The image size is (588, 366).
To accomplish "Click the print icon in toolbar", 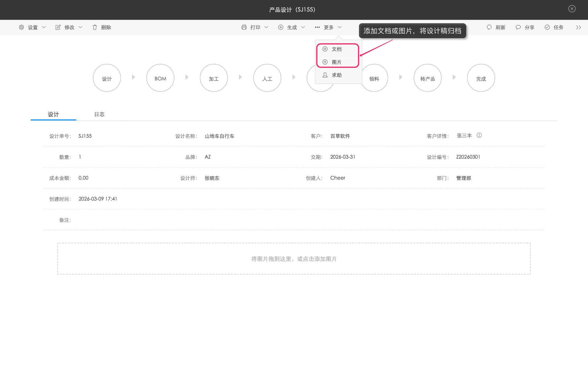I will pos(244,27).
